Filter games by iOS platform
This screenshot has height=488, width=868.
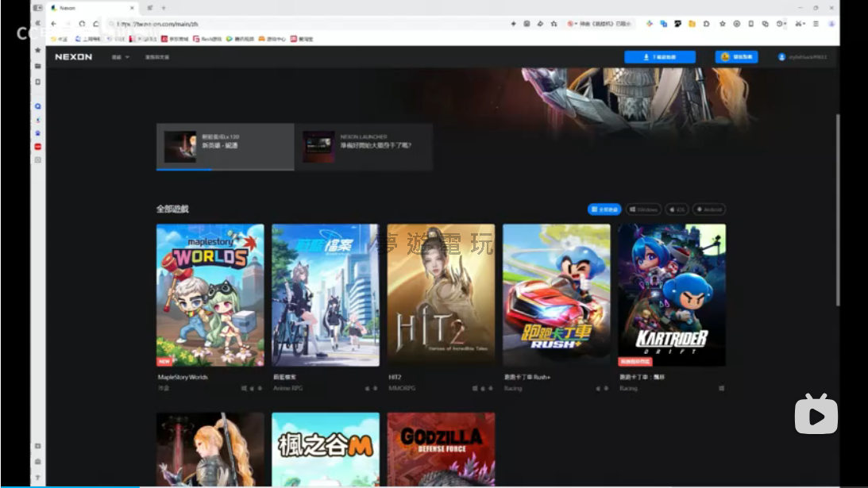pyautogui.click(x=677, y=209)
